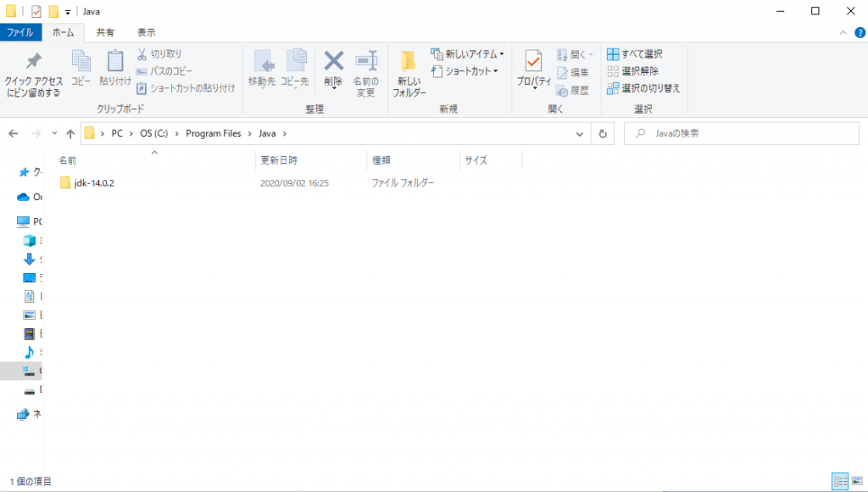Image resolution: width=868 pixels, height=492 pixels.
Task: Open the recent locations dropdown arrow
Action: (x=55, y=134)
